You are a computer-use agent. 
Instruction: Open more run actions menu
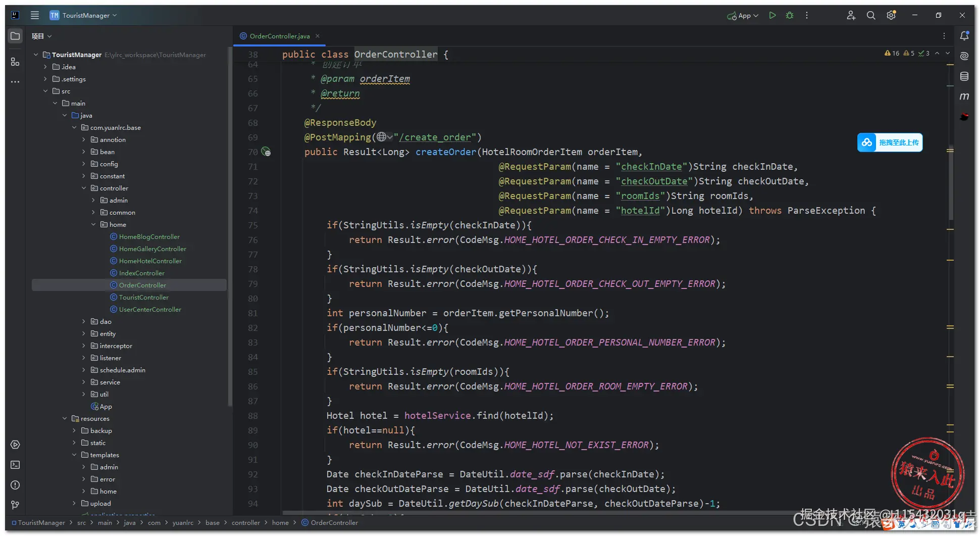pos(807,15)
